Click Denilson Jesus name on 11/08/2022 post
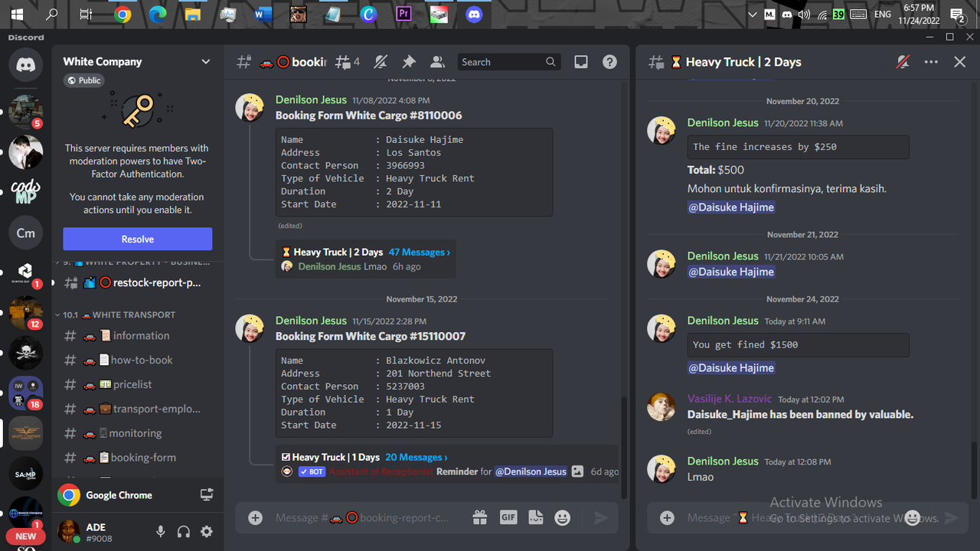Screen dimensions: 980x551 [311, 99]
